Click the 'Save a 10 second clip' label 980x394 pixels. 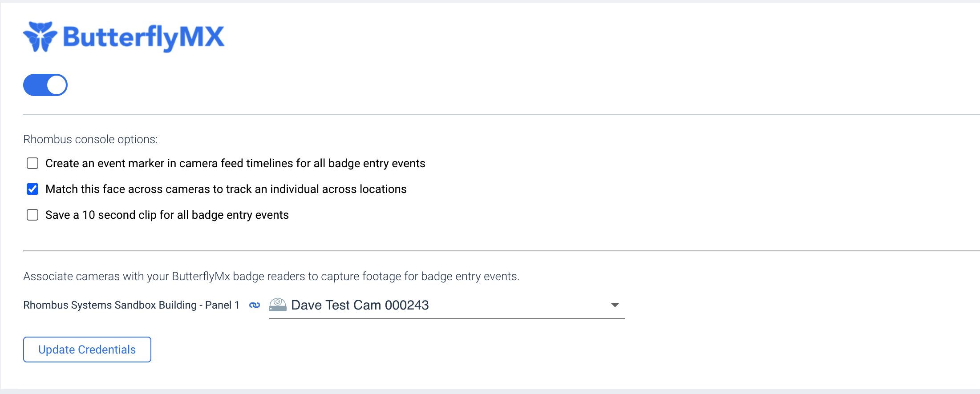tap(167, 215)
